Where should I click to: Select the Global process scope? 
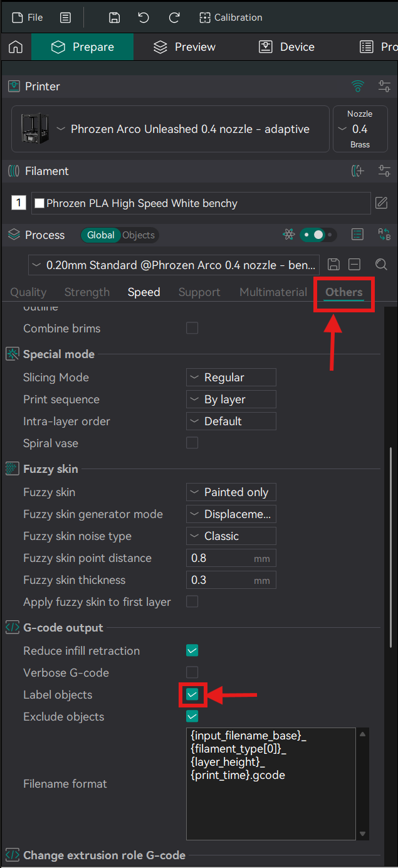point(101,235)
